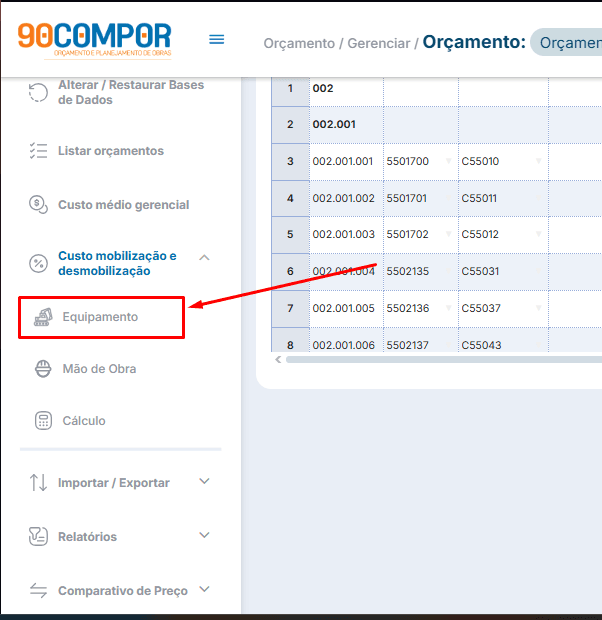Click the coin icon for Custo médio gerencial
602x620 pixels.
click(38, 204)
